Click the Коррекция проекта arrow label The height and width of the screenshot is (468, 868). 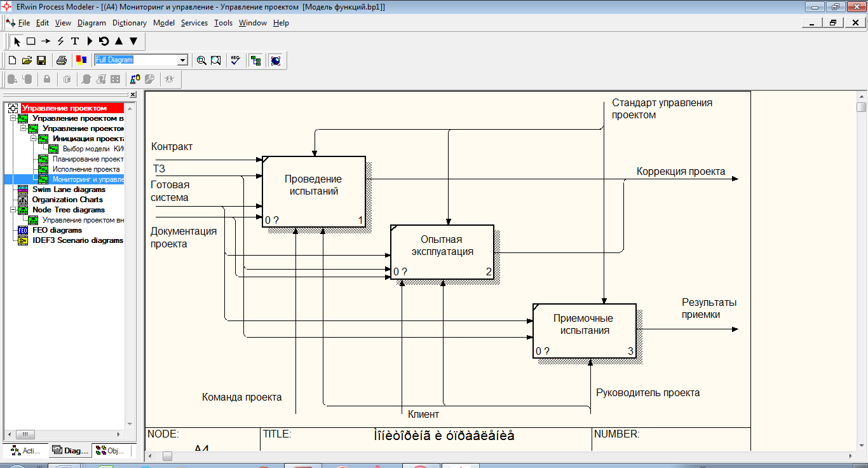[x=681, y=172]
